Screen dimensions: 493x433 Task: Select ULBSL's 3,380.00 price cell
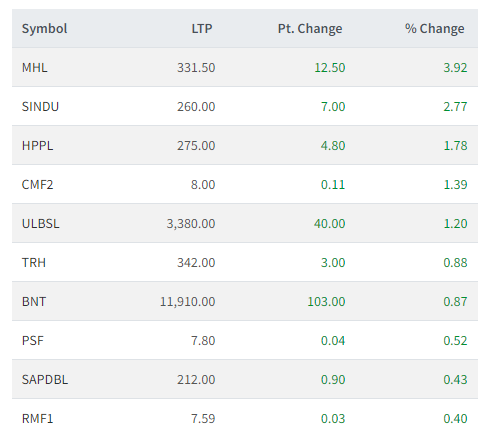(191, 224)
